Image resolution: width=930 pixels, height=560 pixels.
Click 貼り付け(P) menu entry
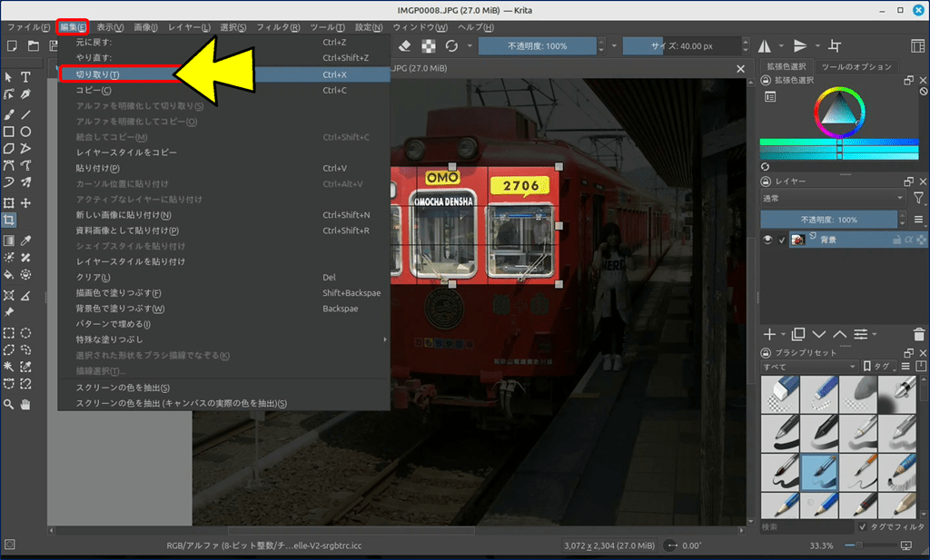click(97, 168)
